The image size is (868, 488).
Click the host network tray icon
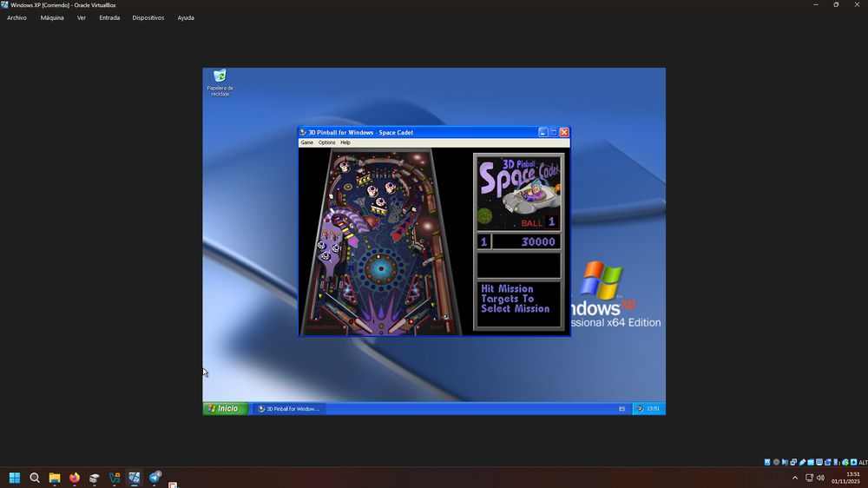point(809,478)
